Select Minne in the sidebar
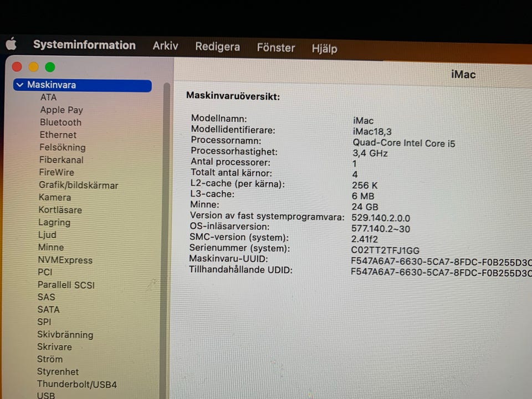532x399 pixels. click(x=51, y=247)
